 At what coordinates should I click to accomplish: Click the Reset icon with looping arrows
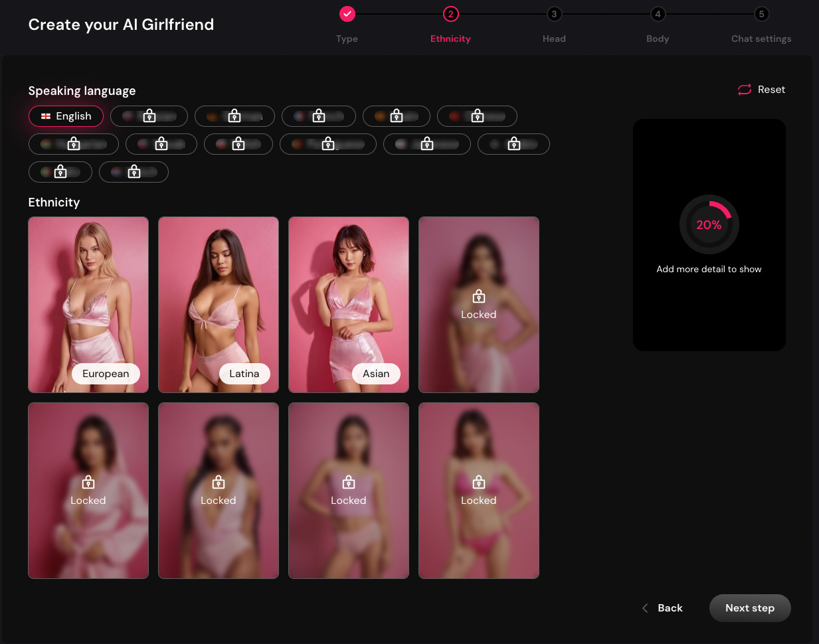pos(744,90)
